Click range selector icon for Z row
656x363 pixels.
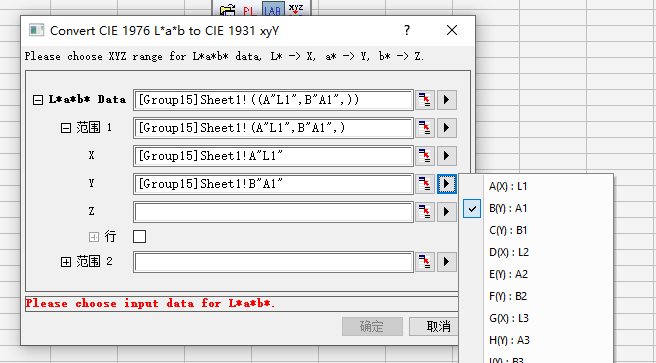tap(425, 212)
